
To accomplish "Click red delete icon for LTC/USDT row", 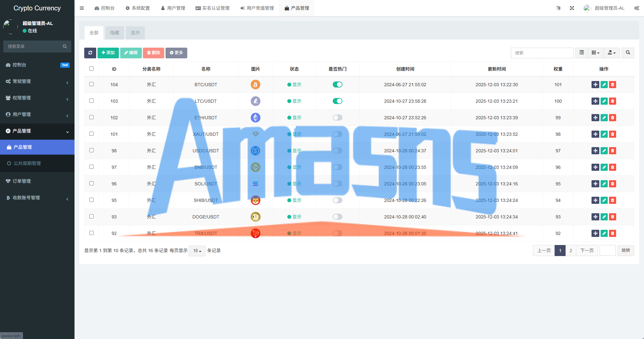I will pos(613,101).
